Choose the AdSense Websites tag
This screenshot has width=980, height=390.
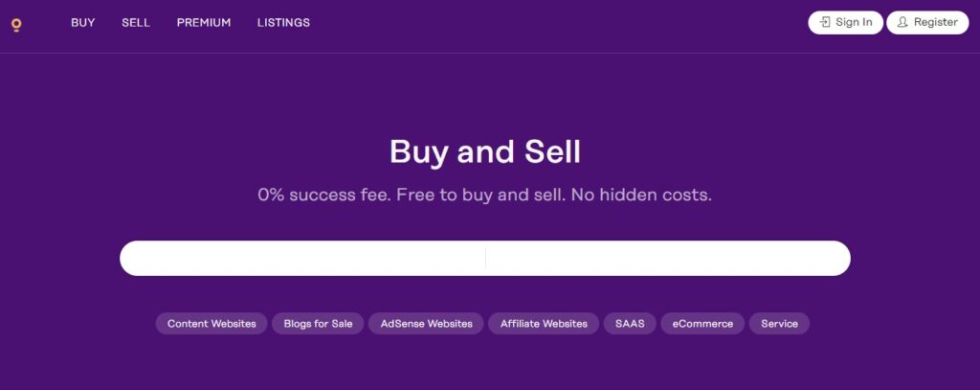[426, 324]
